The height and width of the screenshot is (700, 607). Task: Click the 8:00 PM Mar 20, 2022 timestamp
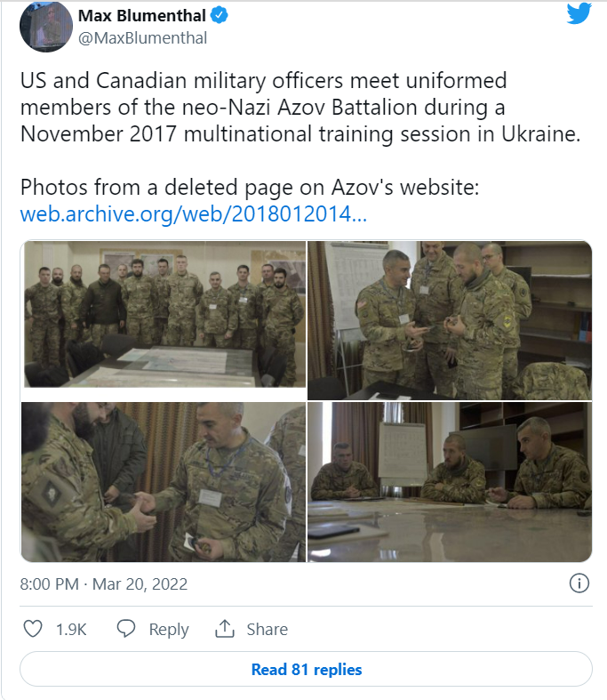point(104,584)
